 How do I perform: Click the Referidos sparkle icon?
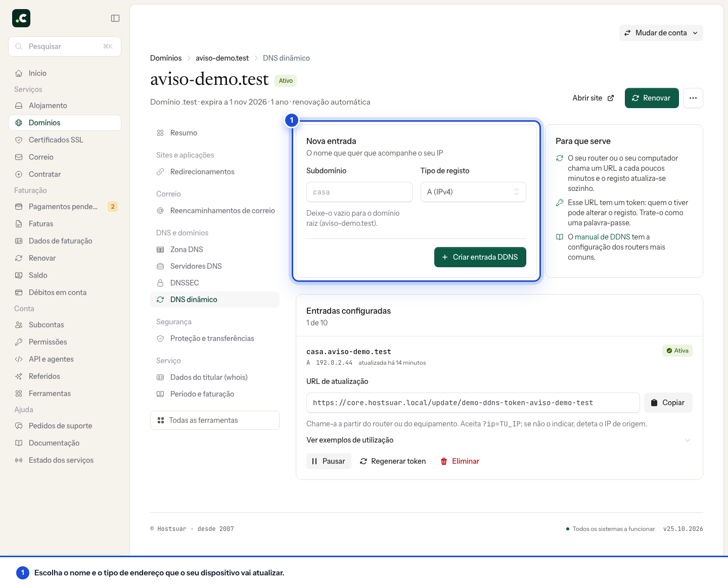(x=19, y=376)
